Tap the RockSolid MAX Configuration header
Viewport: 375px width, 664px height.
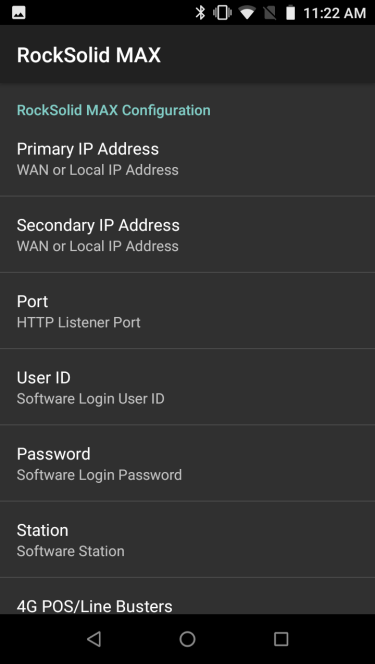(113, 110)
